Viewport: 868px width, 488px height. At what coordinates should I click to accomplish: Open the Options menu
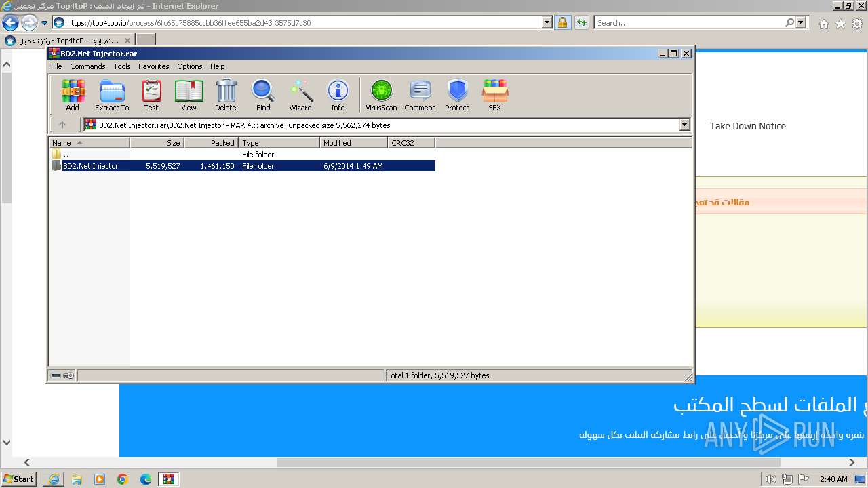[x=190, y=66]
